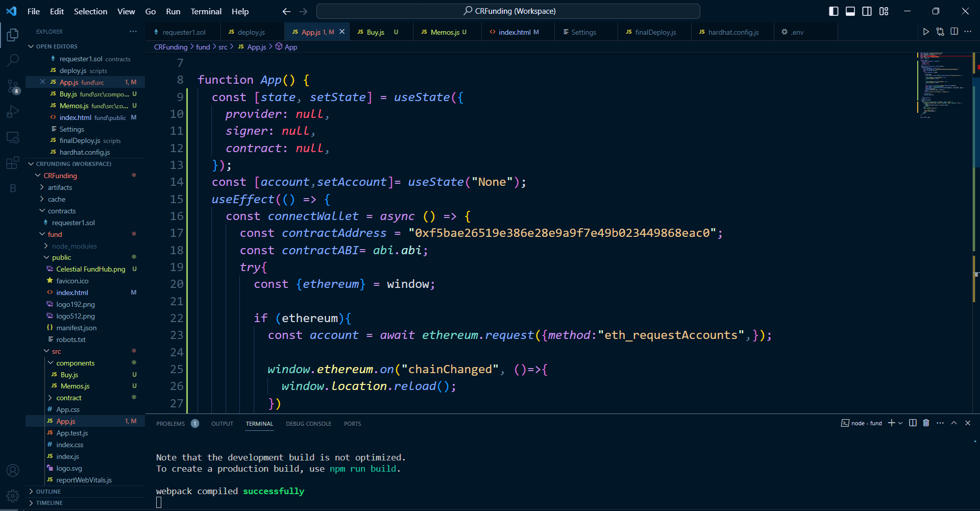Click the code minimap preview
Screen dimensions: 980x511
pyautogui.click(x=944, y=85)
